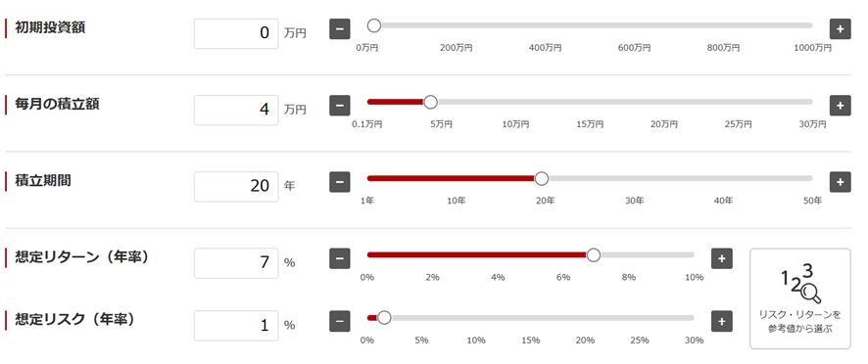Click the 毎月の積立額 input field showing 4
Image resolution: width=868 pixels, height=364 pixels.
pyautogui.click(x=236, y=110)
